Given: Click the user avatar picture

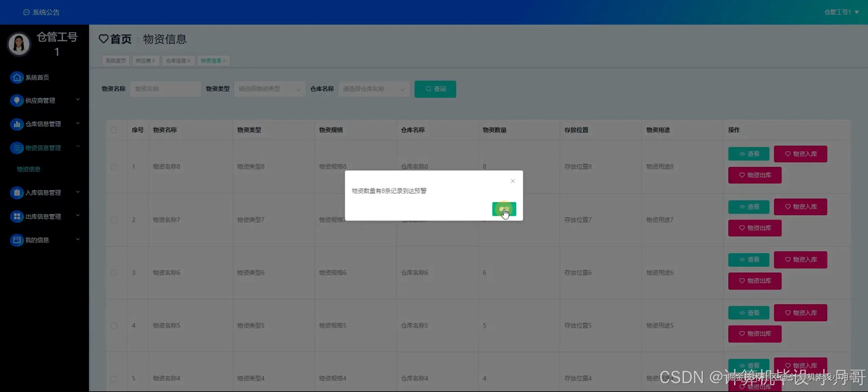Looking at the screenshot, I should click(19, 44).
